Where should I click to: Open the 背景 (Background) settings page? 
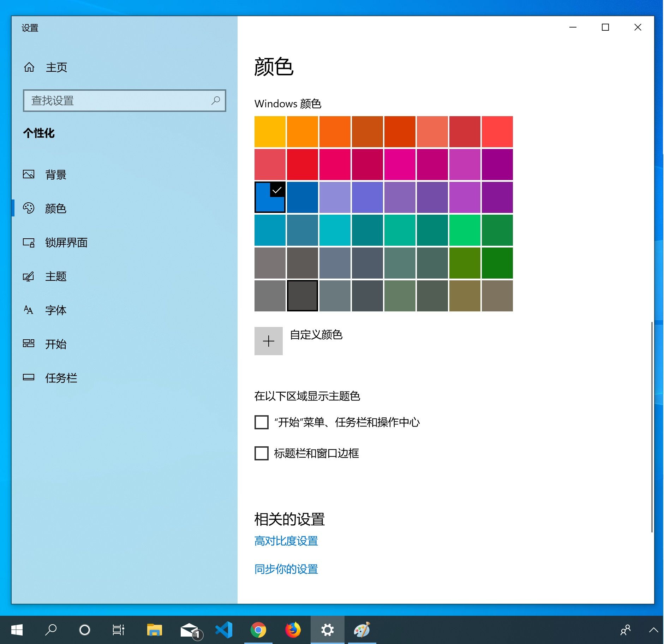(55, 174)
